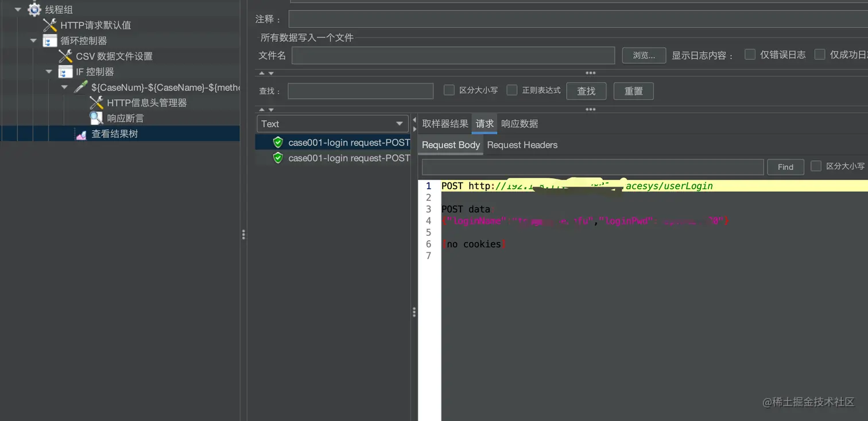This screenshot has height=421, width=868.
Task: Collapse the 线程组 tree node
Action: click(x=18, y=10)
